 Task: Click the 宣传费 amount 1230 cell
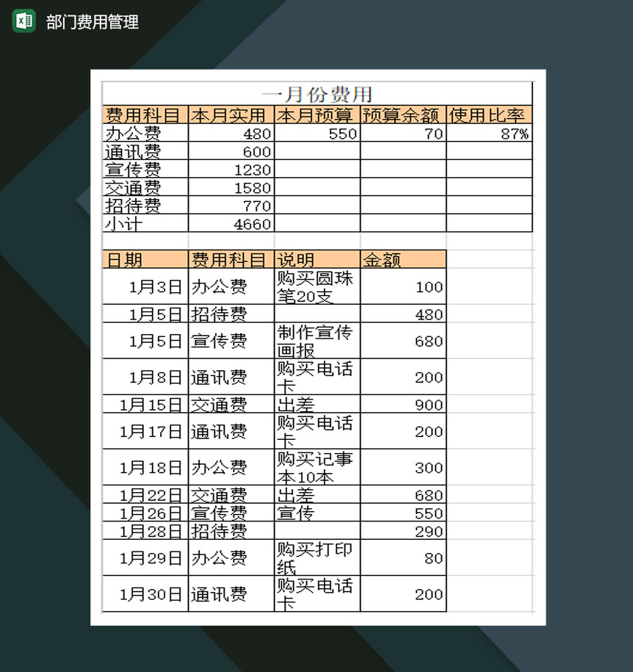pyautogui.click(x=230, y=170)
